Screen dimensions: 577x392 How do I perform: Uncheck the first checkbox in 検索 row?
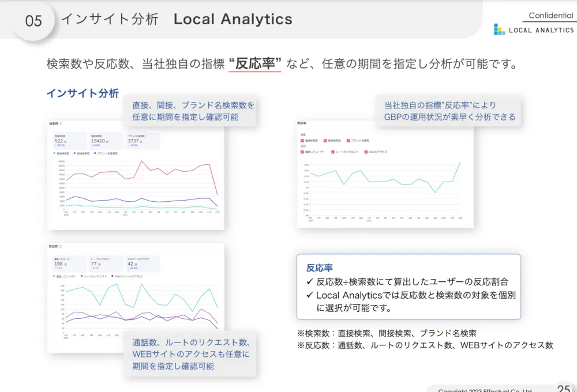pyautogui.click(x=302, y=141)
